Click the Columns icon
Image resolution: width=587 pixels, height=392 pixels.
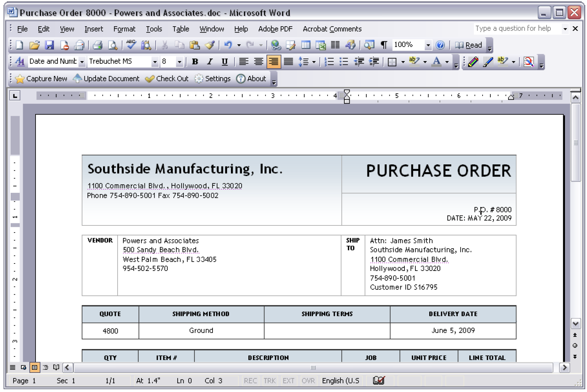(x=335, y=45)
